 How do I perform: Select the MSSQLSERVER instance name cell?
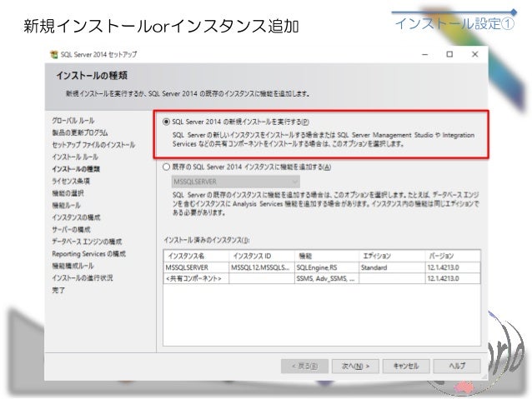[x=196, y=267]
